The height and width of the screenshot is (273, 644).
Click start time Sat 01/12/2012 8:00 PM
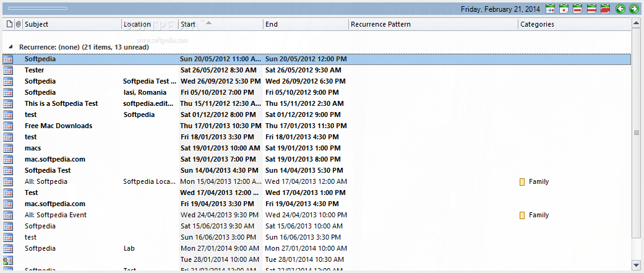tap(218, 115)
